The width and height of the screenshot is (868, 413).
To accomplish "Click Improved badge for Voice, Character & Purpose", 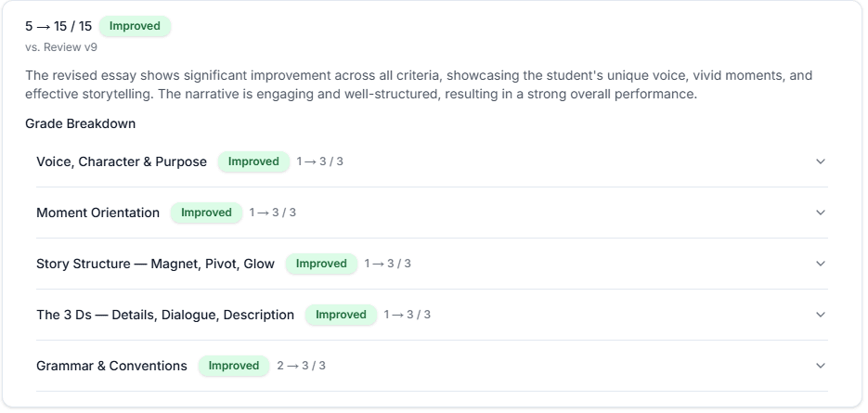I will [253, 161].
